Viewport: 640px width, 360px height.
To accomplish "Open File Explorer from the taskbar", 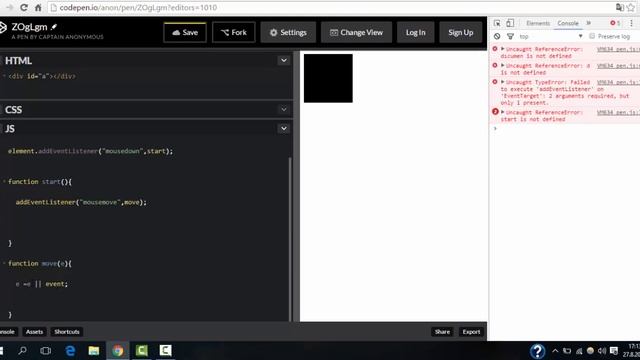I will (x=94, y=351).
